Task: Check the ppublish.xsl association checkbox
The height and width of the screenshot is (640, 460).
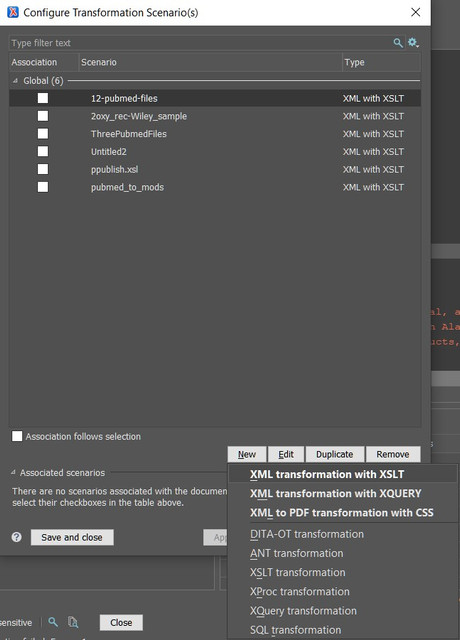Action: [43, 169]
